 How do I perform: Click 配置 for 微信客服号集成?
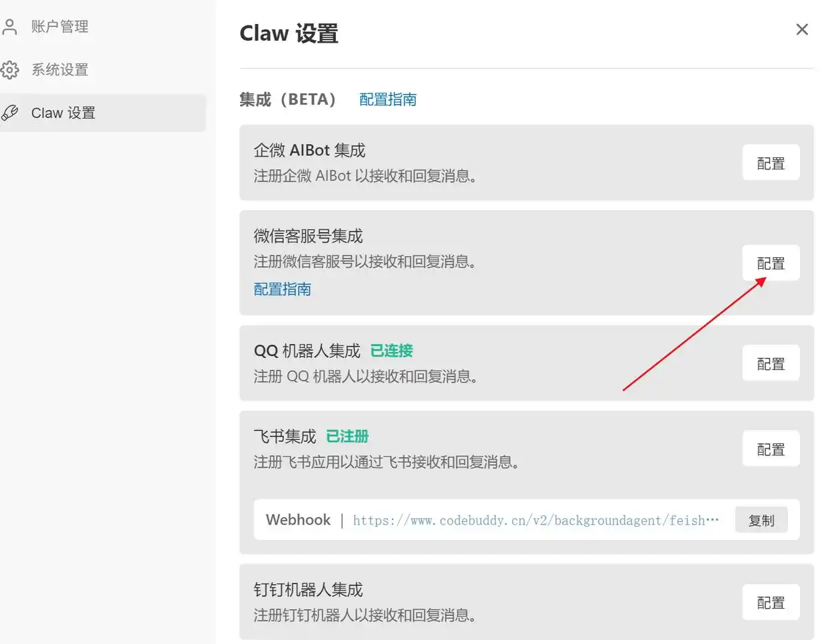tap(771, 263)
